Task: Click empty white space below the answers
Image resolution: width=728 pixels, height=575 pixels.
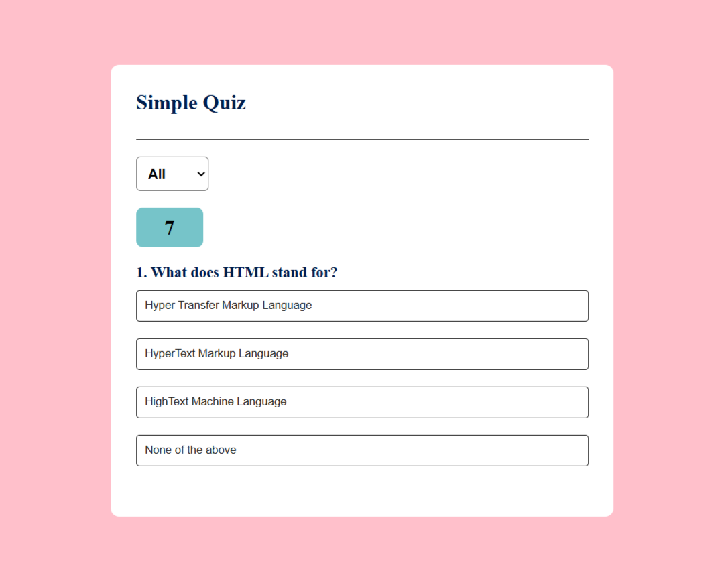Action: [362, 492]
